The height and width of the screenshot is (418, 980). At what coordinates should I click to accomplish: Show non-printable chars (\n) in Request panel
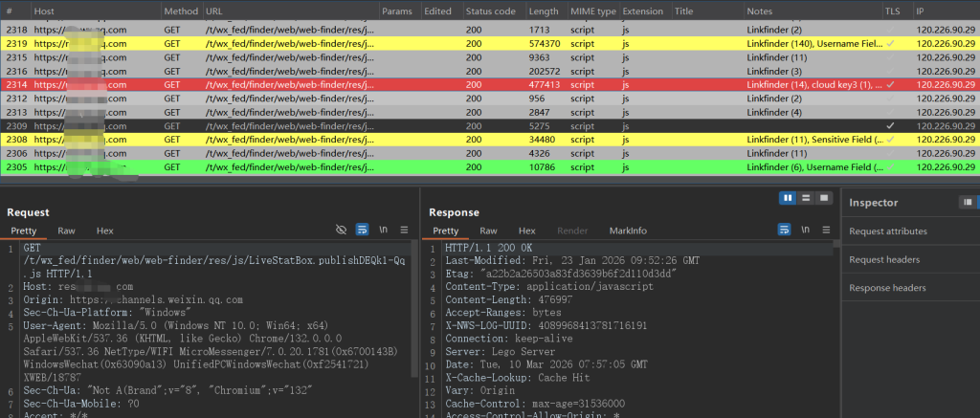coord(384,231)
